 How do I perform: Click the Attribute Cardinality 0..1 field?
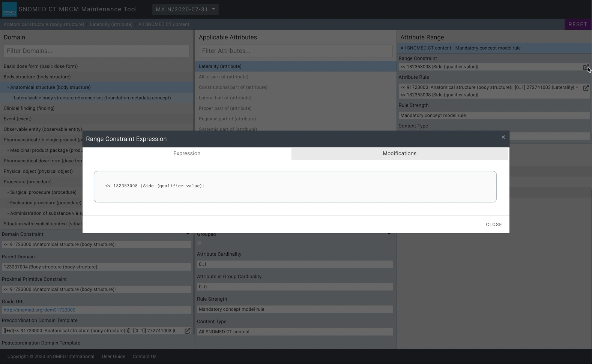tap(295, 264)
